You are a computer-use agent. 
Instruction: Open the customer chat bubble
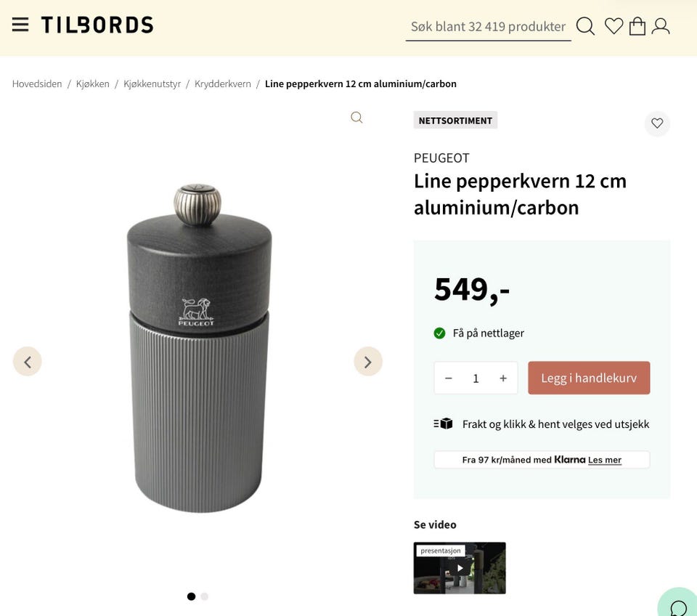pyautogui.click(x=677, y=607)
